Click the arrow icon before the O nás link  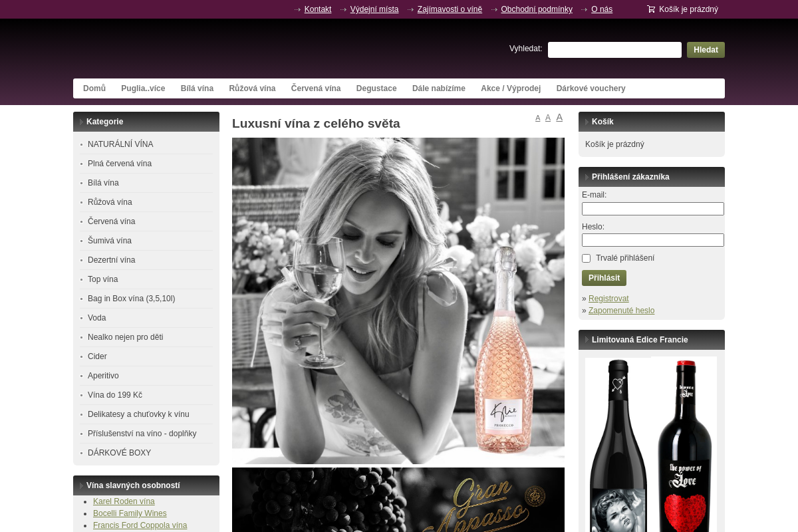click(583, 9)
